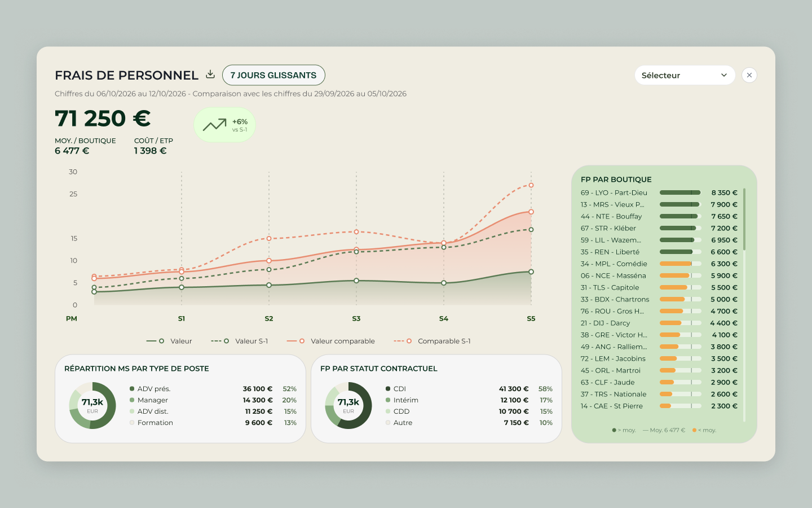Screen dimensions: 812x508
Task: Click the Formation legend entry
Action: point(213,423)
